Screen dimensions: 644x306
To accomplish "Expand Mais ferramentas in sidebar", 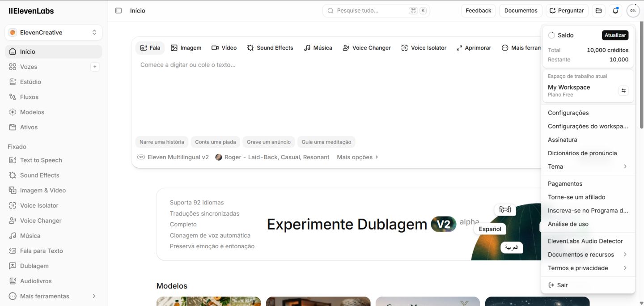I will point(54,296).
